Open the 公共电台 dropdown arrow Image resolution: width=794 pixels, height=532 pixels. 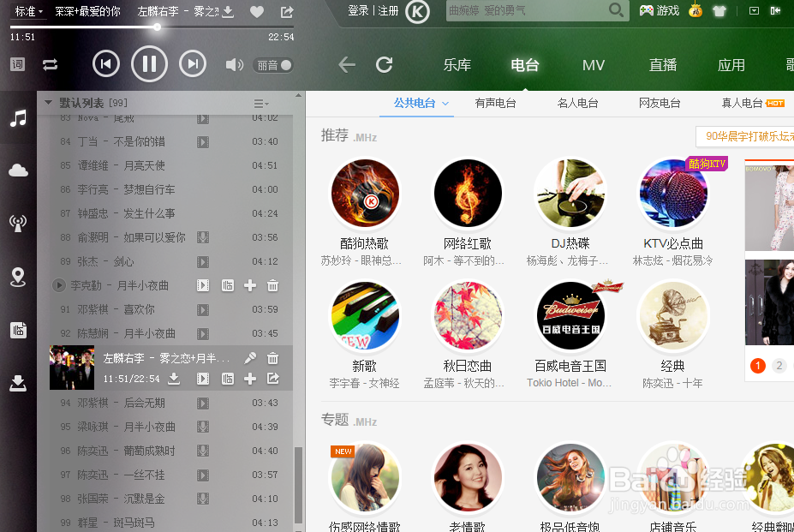click(x=445, y=104)
